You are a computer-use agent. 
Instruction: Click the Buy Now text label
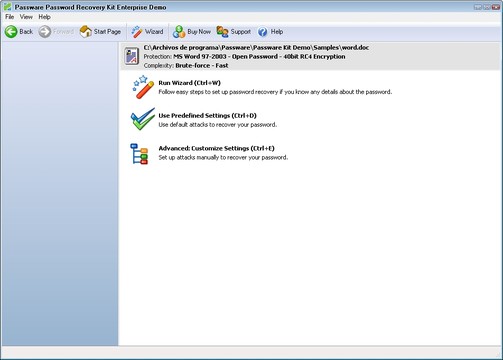[x=199, y=32]
